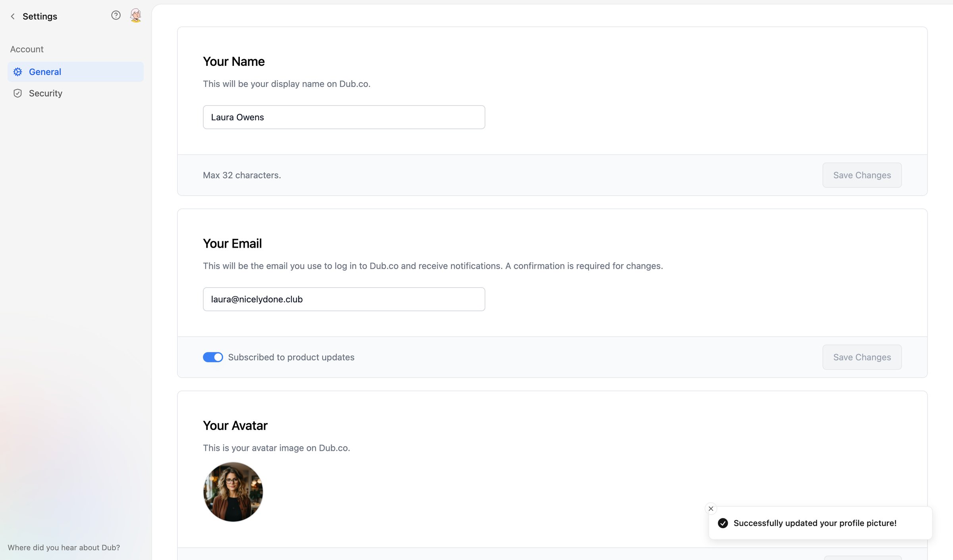Dismiss the profile picture toast with X
The image size is (953, 560).
click(711, 508)
